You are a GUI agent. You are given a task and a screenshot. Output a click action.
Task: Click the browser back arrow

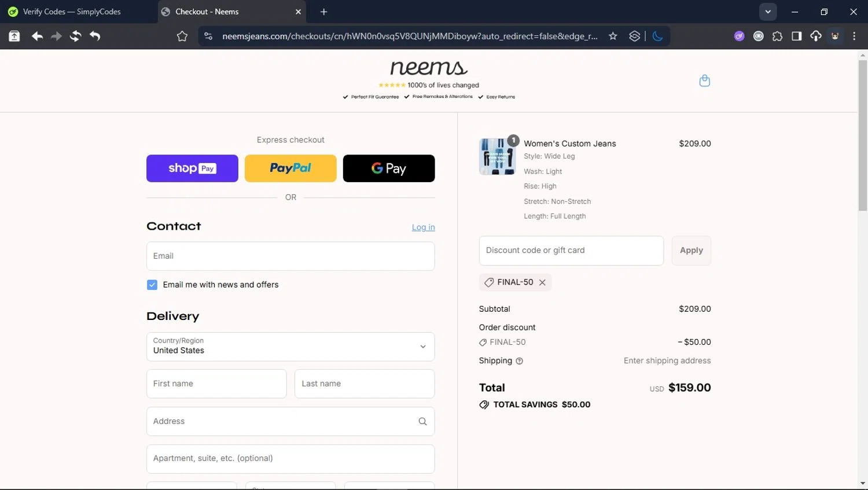pos(37,36)
